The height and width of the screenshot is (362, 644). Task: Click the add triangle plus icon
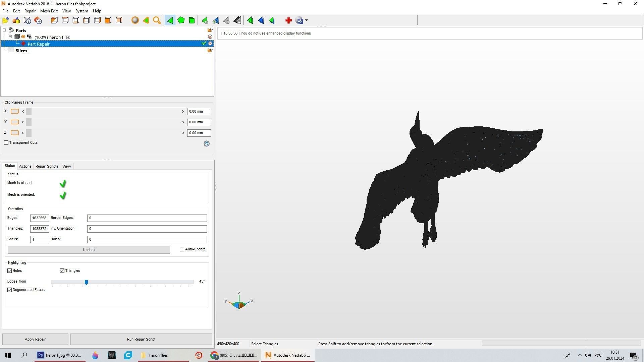pyautogui.click(x=205, y=20)
